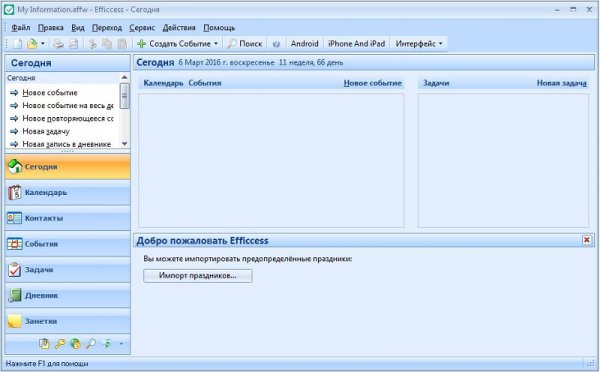This screenshot has height=372, width=600.
Task: Open the navigation pane configure arrow at bottom
Action: tap(121, 344)
